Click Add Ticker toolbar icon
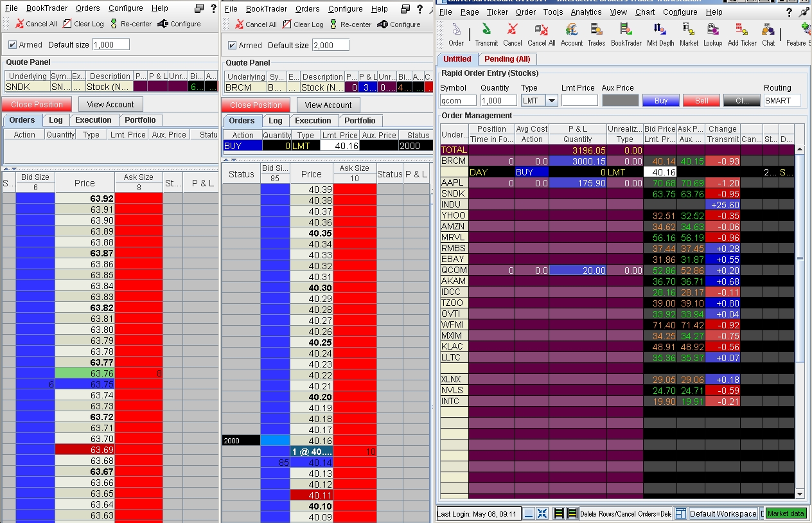Image resolution: width=812 pixels, height=523 pixels. coord(742,34)
